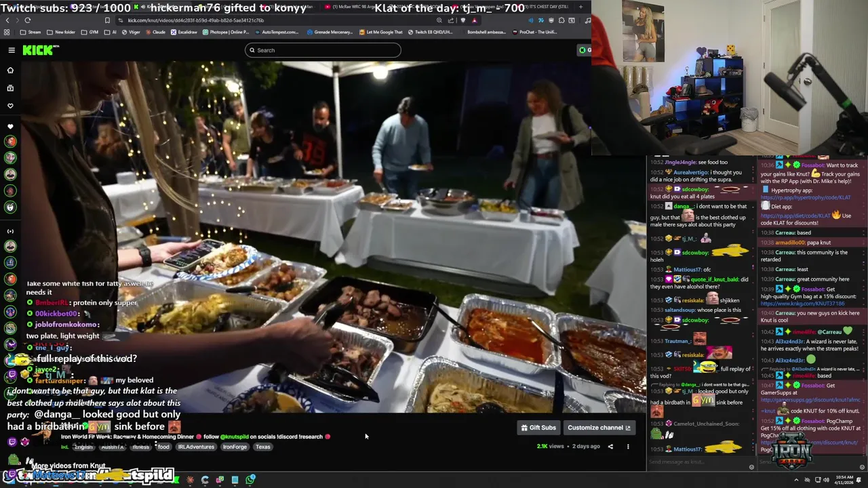Click the Texas tag
868x488 pixels.
tap(263, 447)
